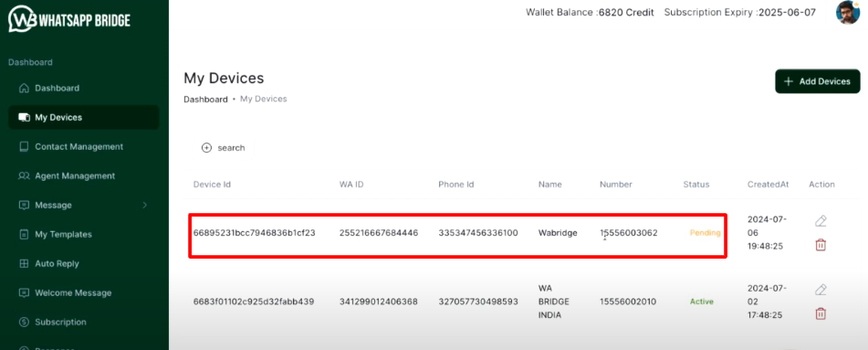Open the Subscription page
868x350 pixels.
(x=84, y=323)
